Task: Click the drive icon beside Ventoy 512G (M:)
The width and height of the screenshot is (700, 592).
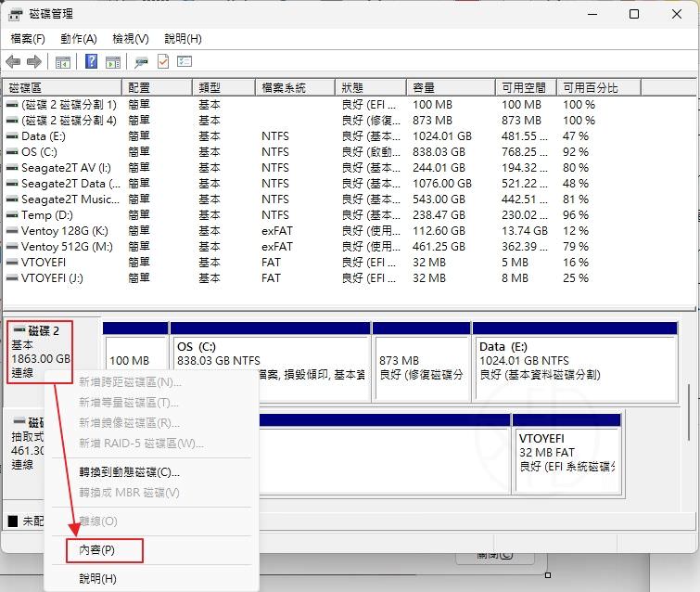Action: pos(12,247)
